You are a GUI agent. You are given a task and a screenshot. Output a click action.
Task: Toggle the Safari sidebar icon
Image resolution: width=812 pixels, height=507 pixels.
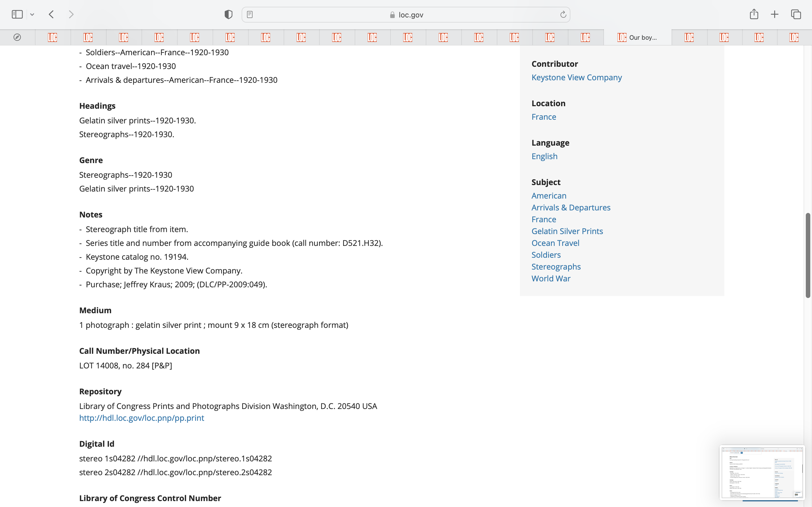click(x=17, y=14)
